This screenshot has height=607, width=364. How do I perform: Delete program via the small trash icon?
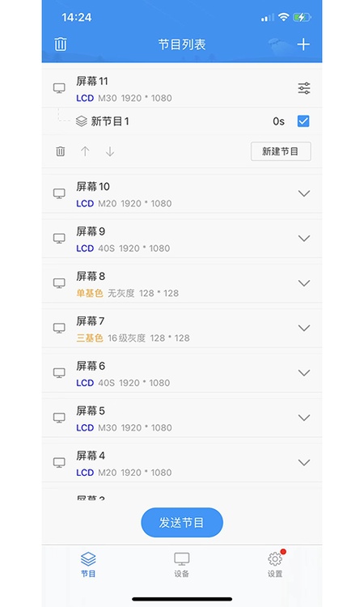click(61, 151)
